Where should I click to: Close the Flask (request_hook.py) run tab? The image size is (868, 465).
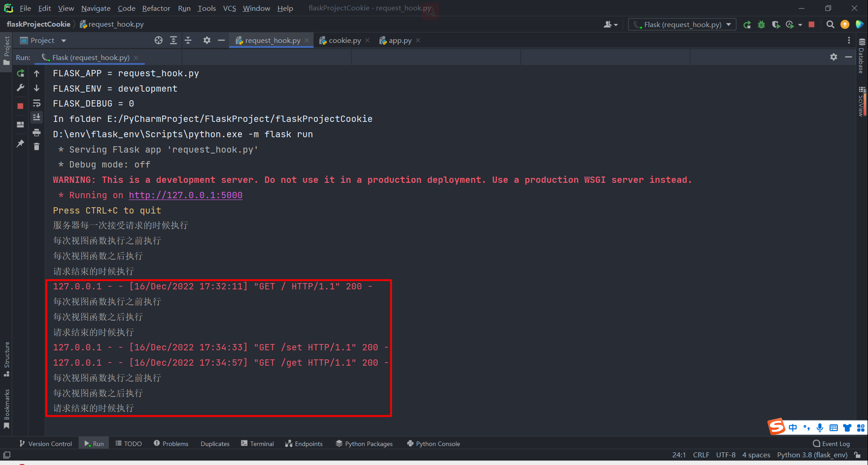pyautogui.click(x=136, y=58)
